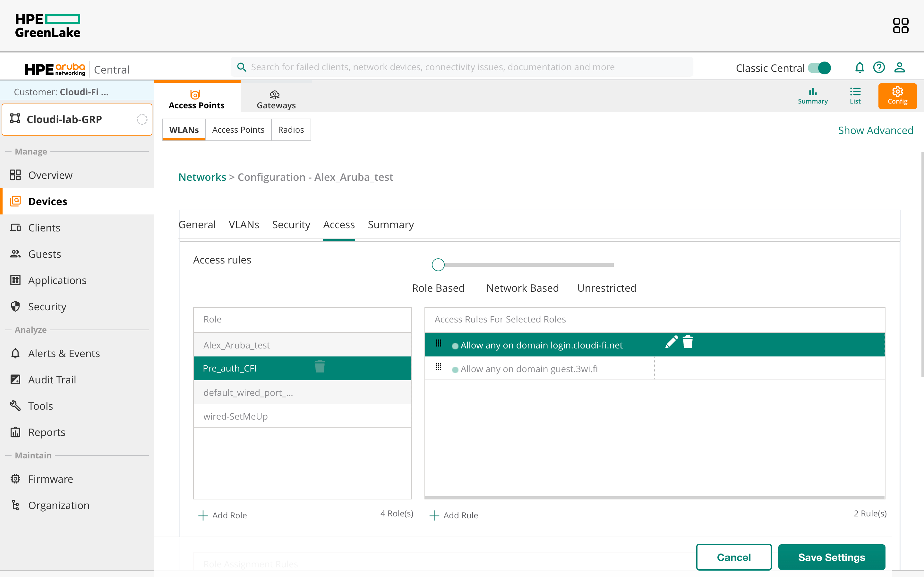Delete the Pre_auth_CFI role with the trash icon
This screenshot has height=577, width=924.
pos(320,367)
